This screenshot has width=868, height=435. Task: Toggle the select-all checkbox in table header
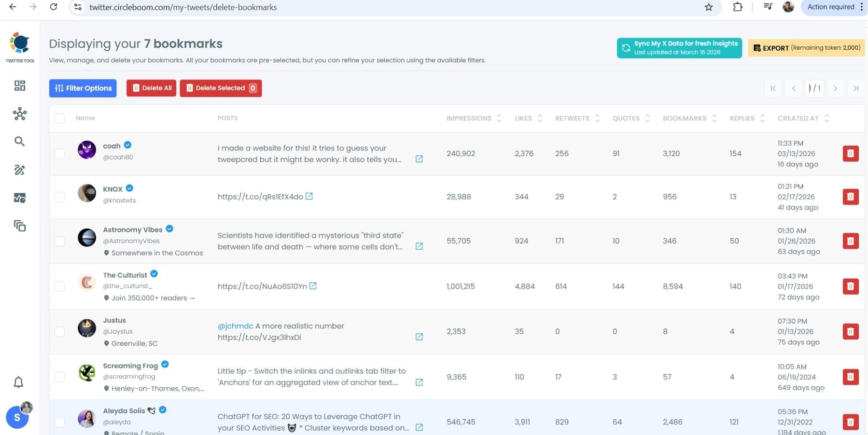coord(60,118)
